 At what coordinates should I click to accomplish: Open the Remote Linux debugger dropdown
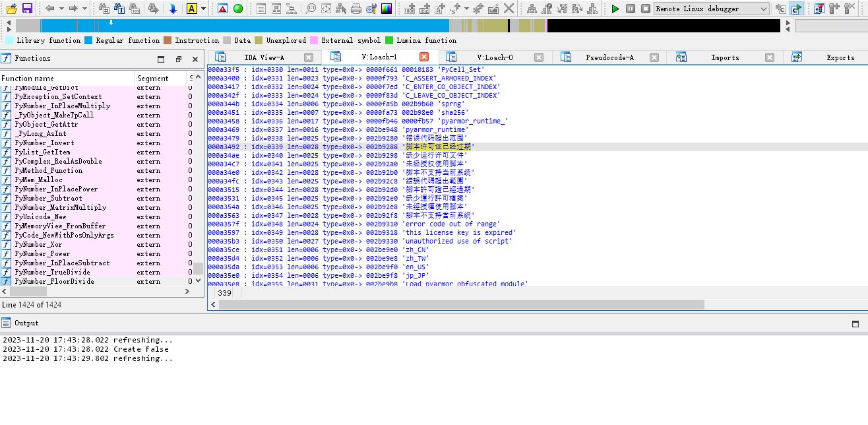point(712,9)
